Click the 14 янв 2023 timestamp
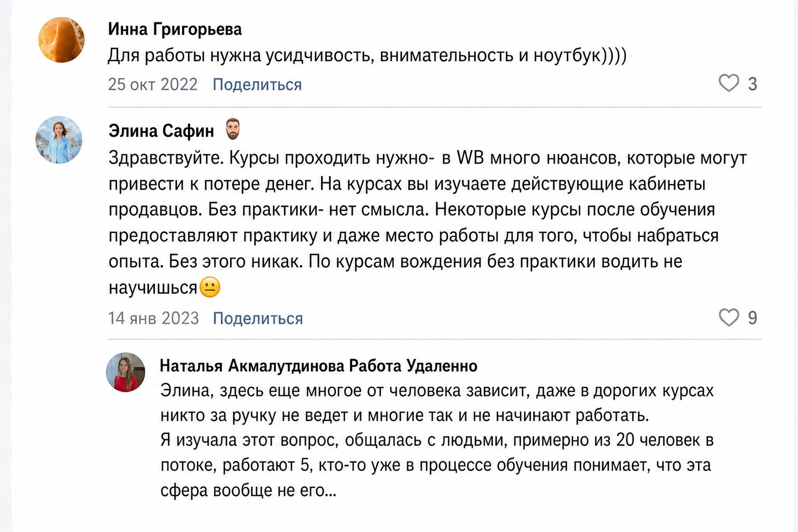This screenshot has width=798, height=532. click(x=153, y=318)
